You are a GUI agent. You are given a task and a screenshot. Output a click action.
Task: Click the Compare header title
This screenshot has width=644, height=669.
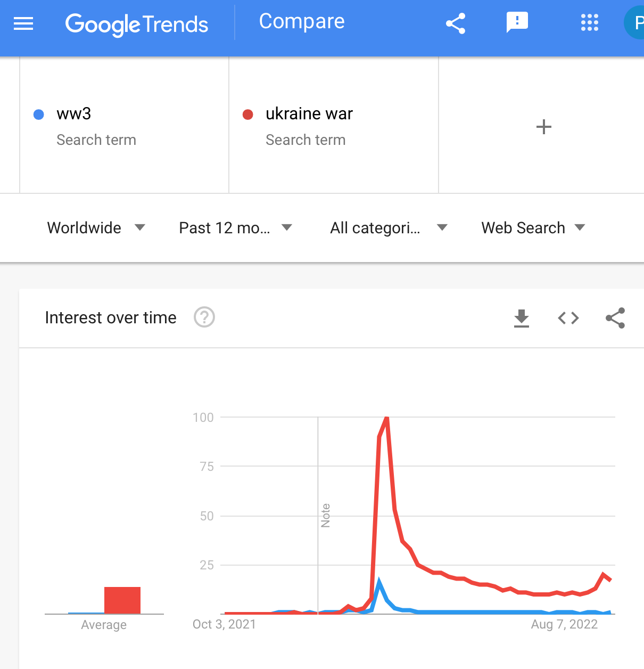(x=302, y=21)
